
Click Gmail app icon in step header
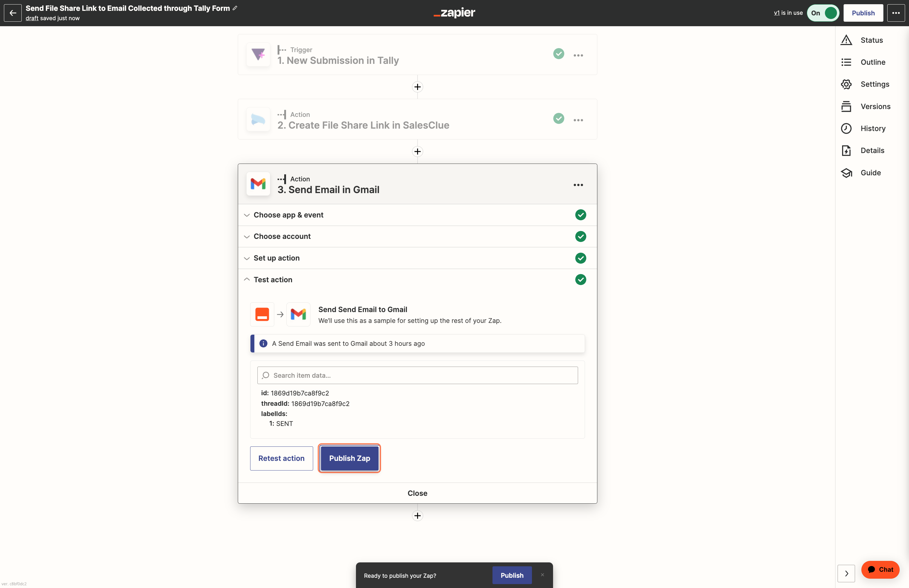(x=258, y=184)
